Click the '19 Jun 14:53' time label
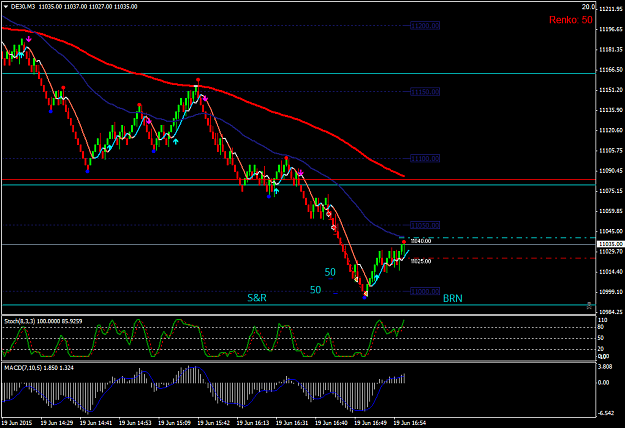The height and width of the screenshot is (428, 625). point(135,422)
